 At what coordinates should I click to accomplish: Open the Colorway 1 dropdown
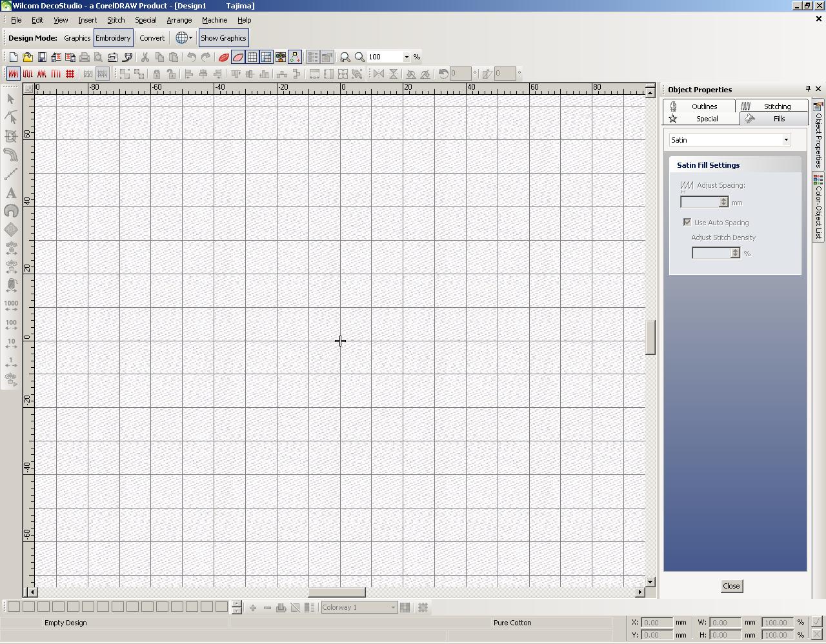click(x=393, y=607)
